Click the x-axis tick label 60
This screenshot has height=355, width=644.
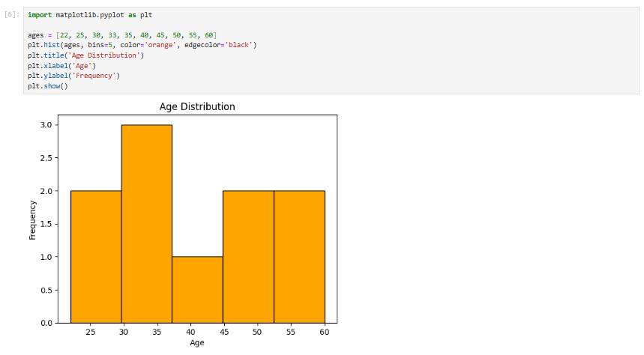tap(325, 332)
